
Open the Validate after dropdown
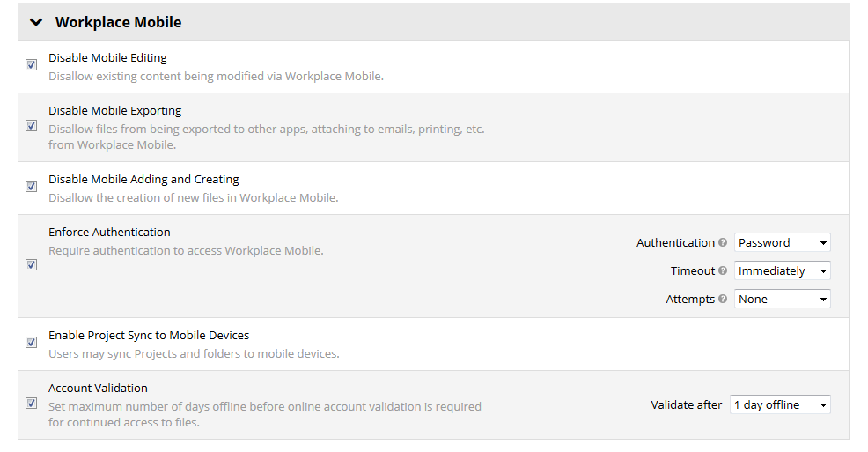pos(780,405)
